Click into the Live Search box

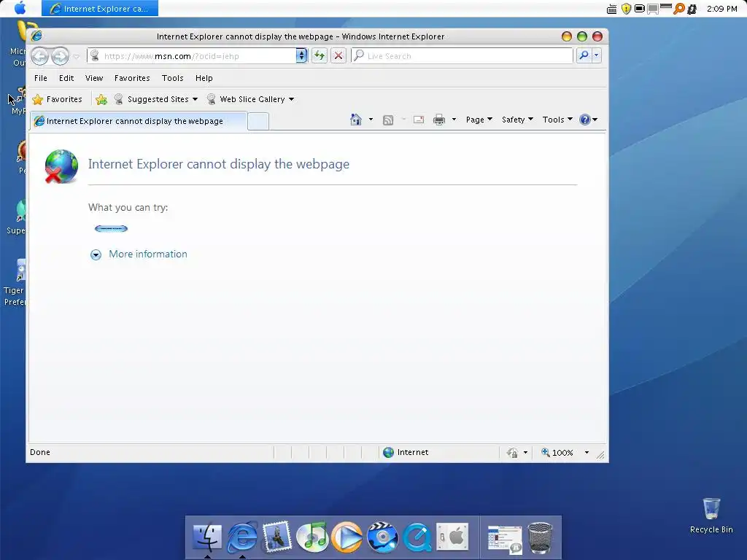[x=462, y=55]
